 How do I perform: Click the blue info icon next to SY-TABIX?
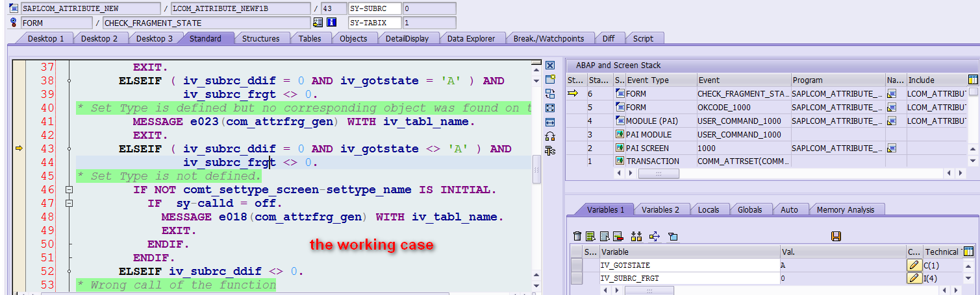[x=331, y=23]
